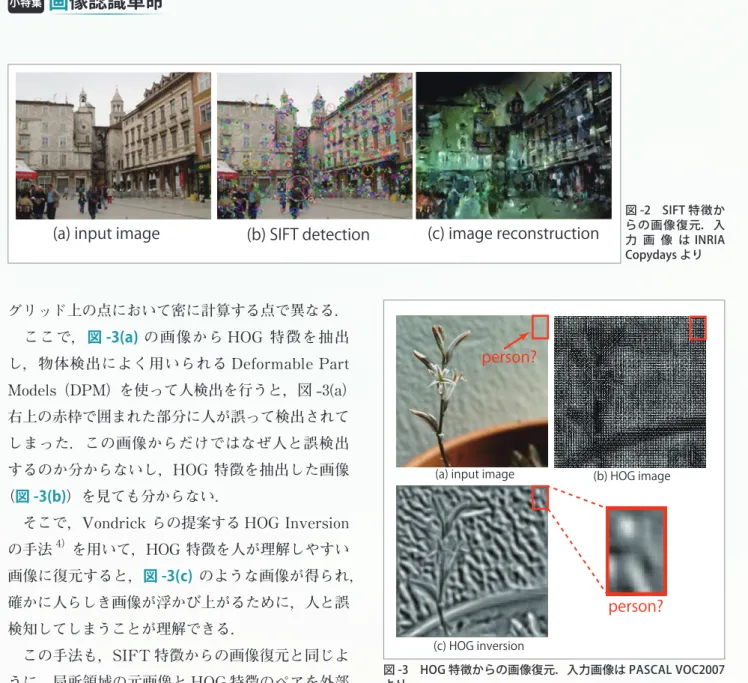Click the header title 画像認識革命

pyautogui.click(x=106, y=5)
